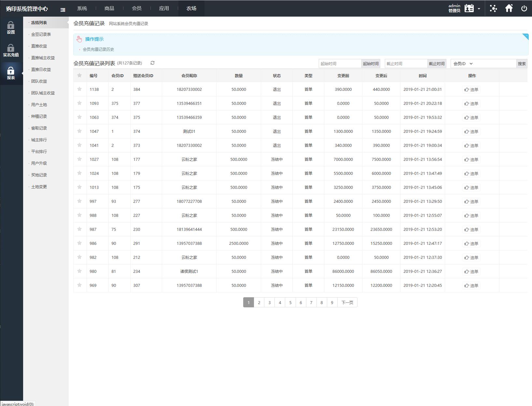Open the 实名充值 sidebar icon
The width and height of the screenshot is (532, 406).
(x=11, y=50)
